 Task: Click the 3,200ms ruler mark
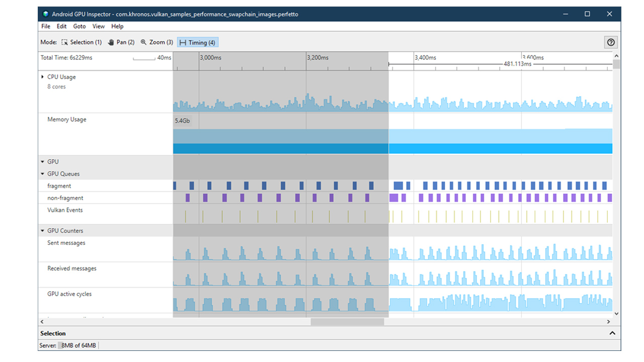(x=318, y=58)
